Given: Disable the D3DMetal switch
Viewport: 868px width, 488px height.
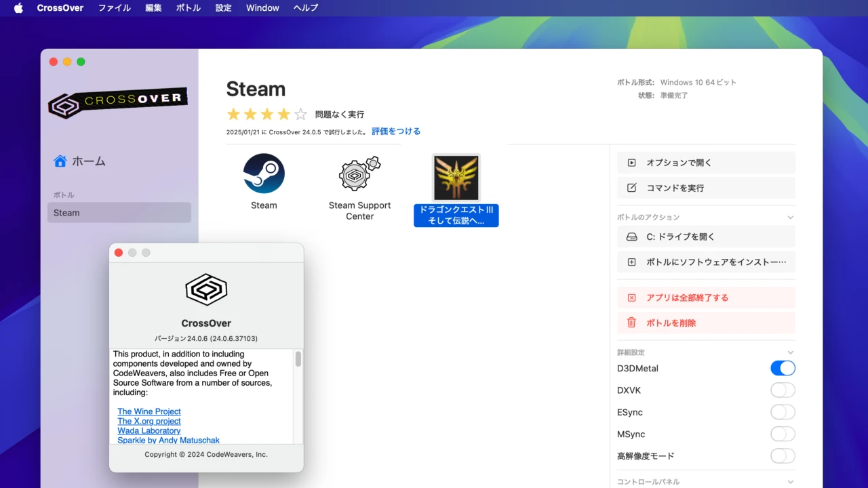Looking at the screenshot, I should tap(783, 368).
